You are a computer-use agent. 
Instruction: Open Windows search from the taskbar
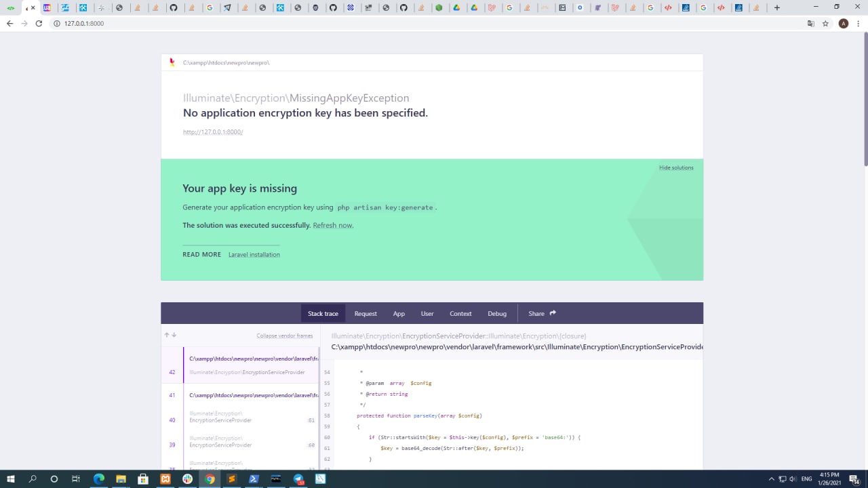pos(33,479)
